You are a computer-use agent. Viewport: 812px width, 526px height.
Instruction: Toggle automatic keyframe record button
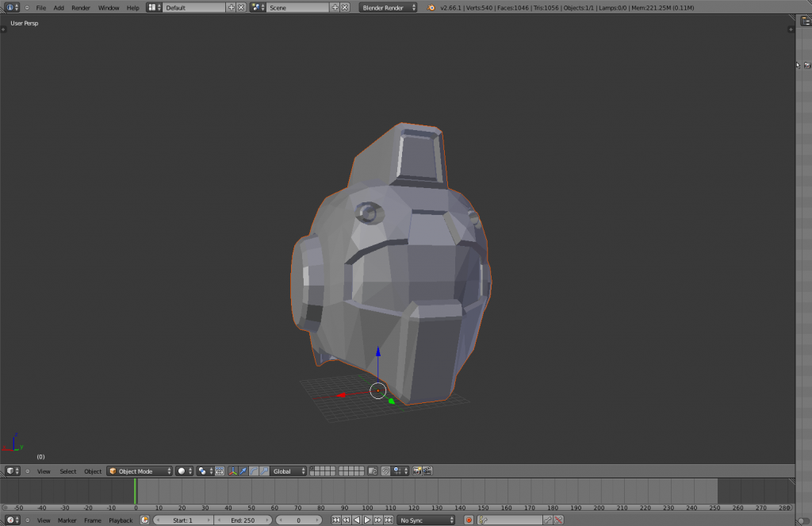pyautogui.click(x=469, y=520)
